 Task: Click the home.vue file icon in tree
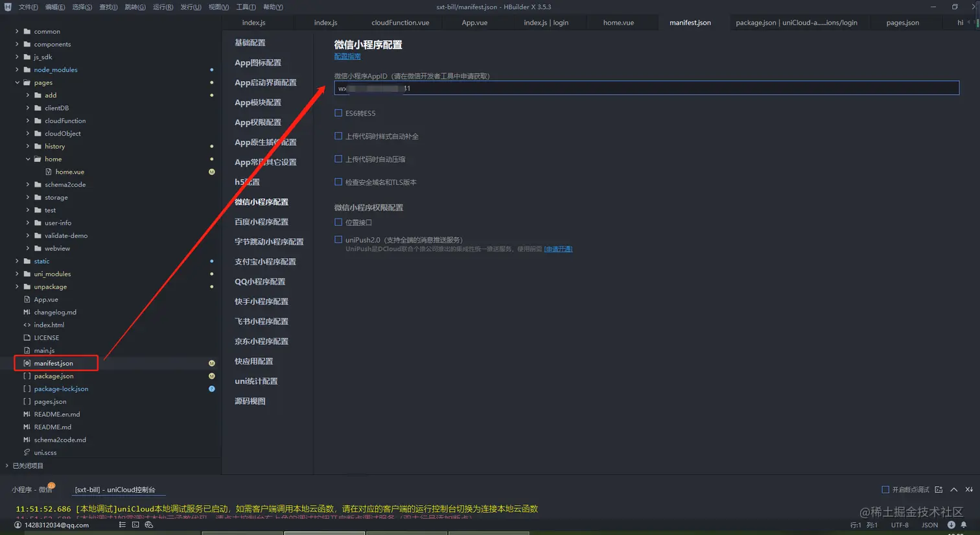(x=49, y=172)
